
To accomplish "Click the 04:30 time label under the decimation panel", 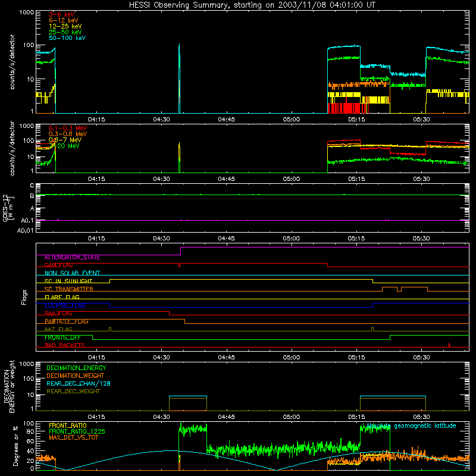I will [161, 417].
